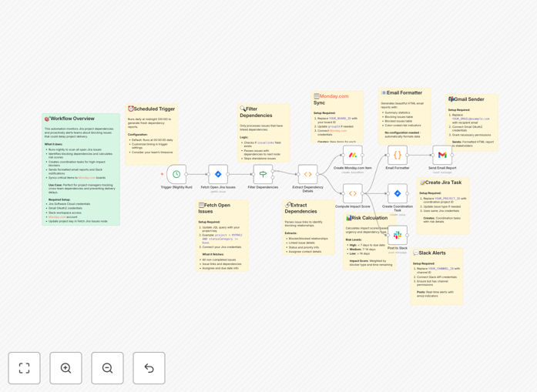Select the Extract Dependency Details code node
Viewport: 537px width, 392px height.
(x=308, y=174)
